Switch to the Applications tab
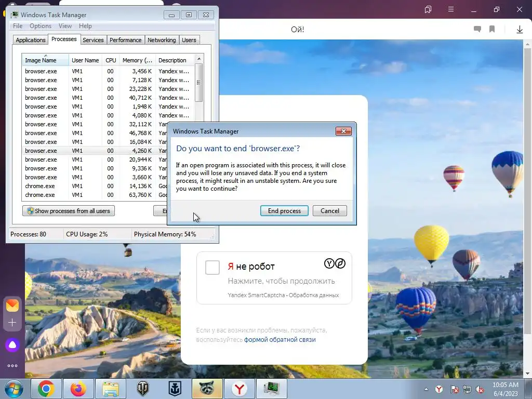 pos(31,40)
